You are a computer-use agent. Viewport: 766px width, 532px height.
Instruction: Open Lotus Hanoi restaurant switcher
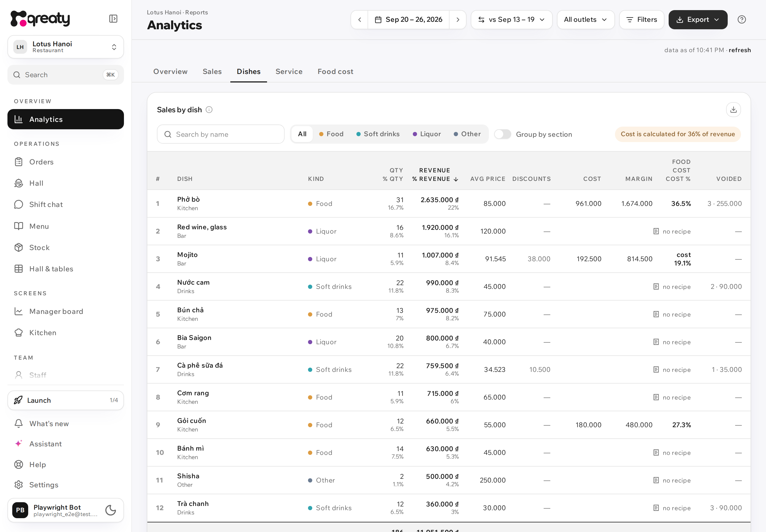coord(66,47)
